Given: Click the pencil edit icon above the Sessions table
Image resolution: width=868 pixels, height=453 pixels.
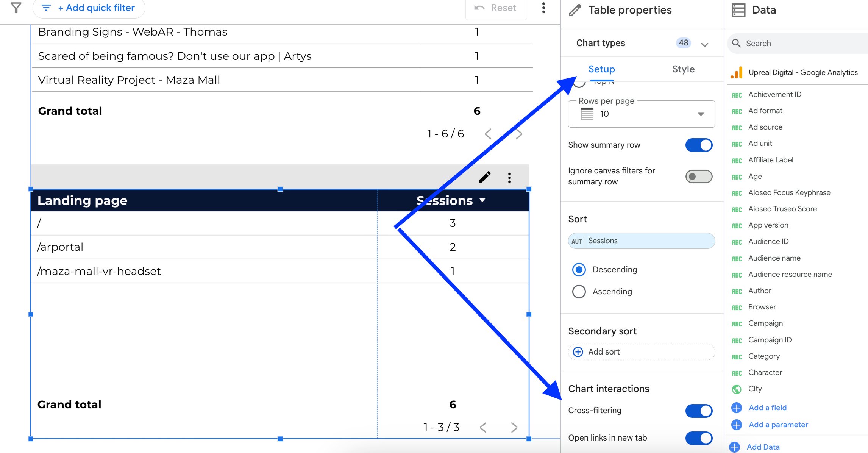Looking at the screenshot, I should click(484, 177).
